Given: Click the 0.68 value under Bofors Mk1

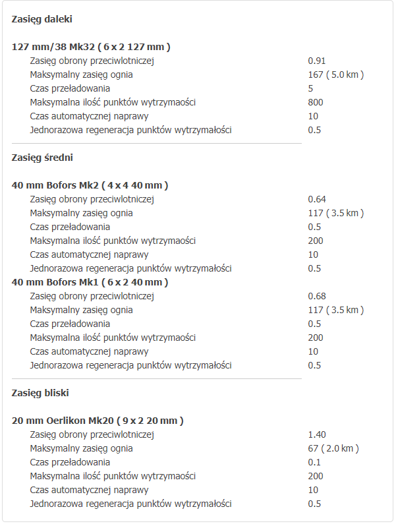Looking at the screenshot, I should tap(316, 296).
